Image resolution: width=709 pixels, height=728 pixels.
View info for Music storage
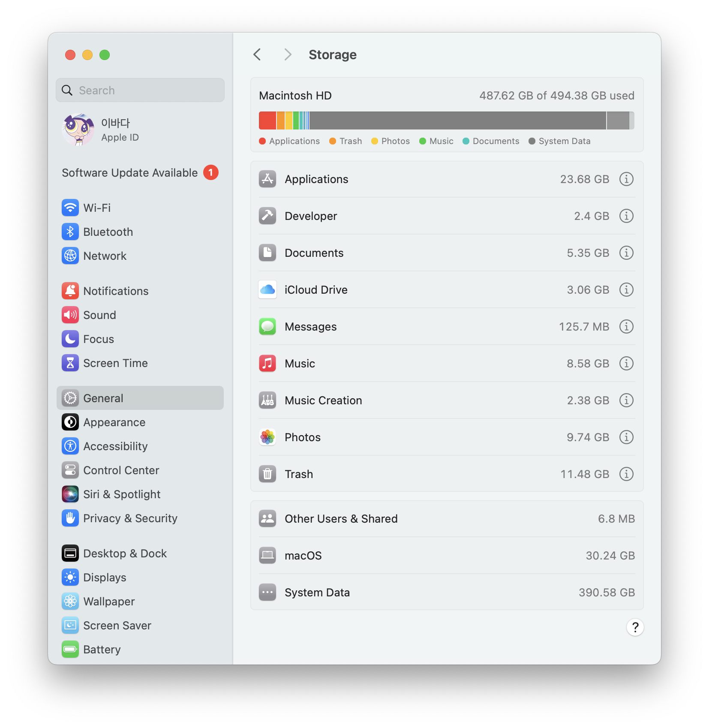coord(626,364)
